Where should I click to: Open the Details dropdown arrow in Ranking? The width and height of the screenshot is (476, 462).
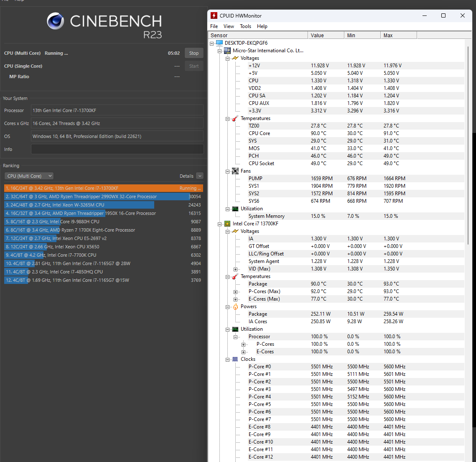tap(199, 176)
